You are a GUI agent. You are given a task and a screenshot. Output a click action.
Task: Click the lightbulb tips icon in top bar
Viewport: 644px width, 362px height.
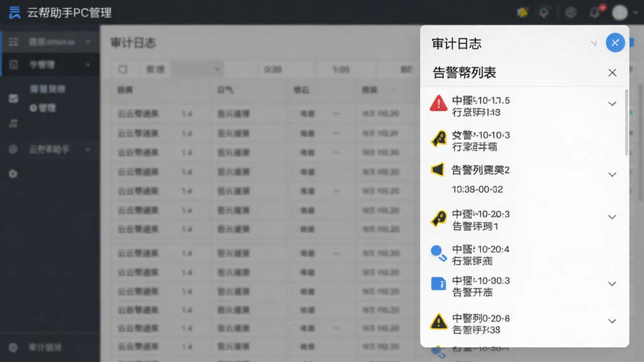tap(544, 13)
